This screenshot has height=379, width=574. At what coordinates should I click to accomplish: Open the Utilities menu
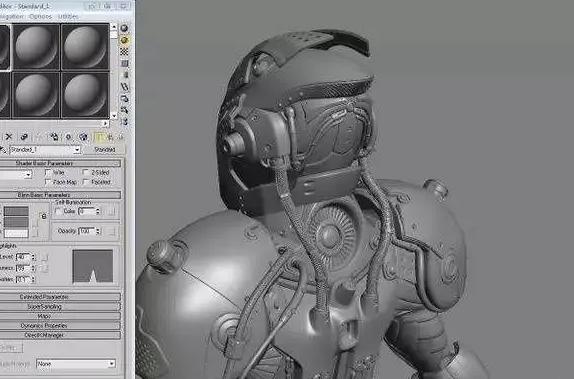tap(68, 16)
